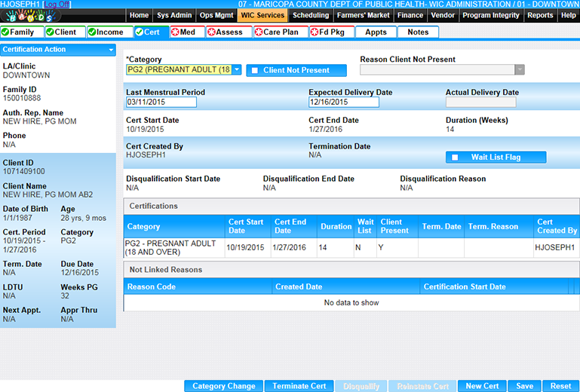580x392 pixels.
Task: Click the Category Change button
Action: point(223,386)
